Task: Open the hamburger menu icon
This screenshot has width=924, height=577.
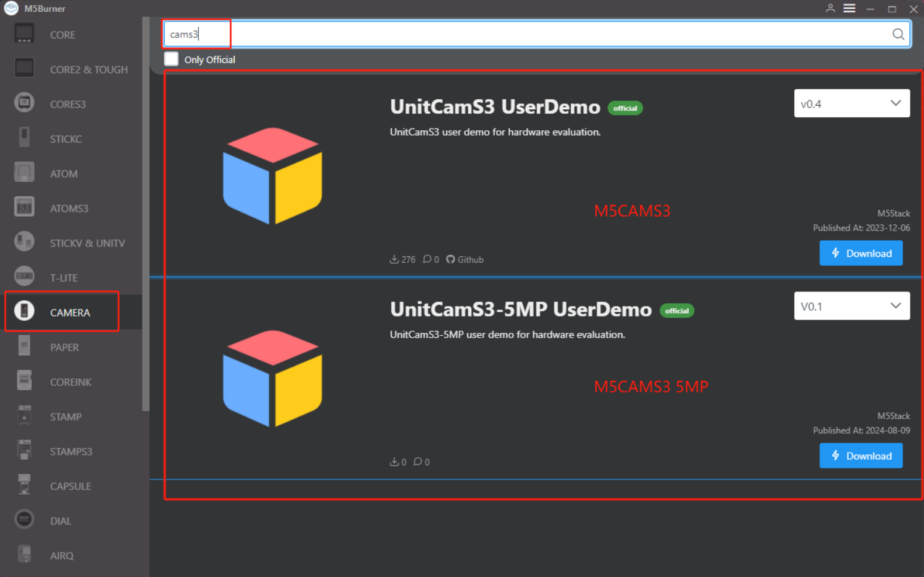Action: click(x=849, y=8)
